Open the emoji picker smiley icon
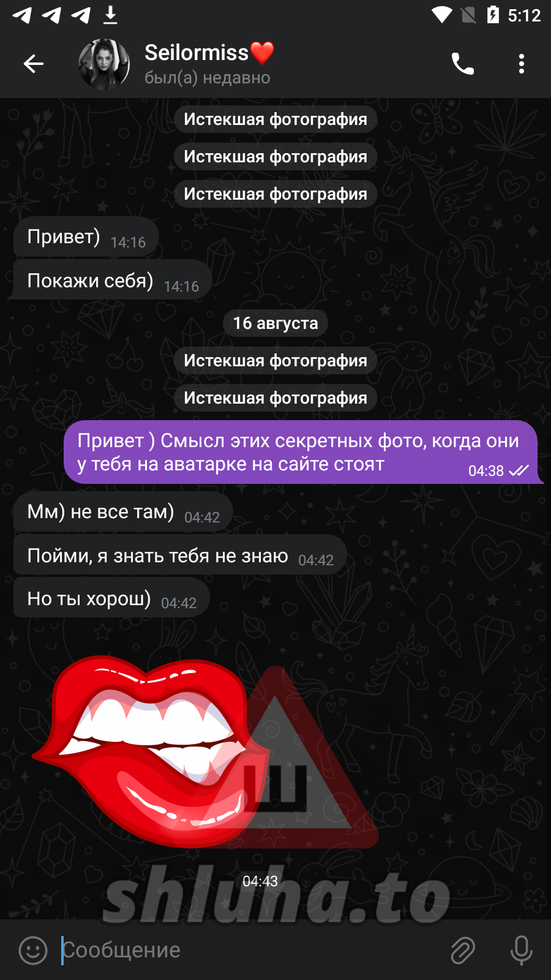This screenshot has height=980, width=551. [x=33, y=950]
